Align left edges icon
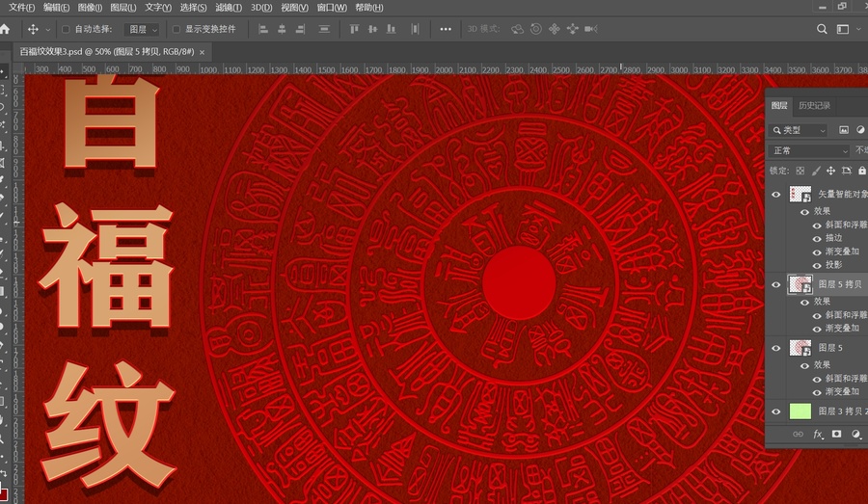Viewport: 868px width, 504px height. click(263, 29)
